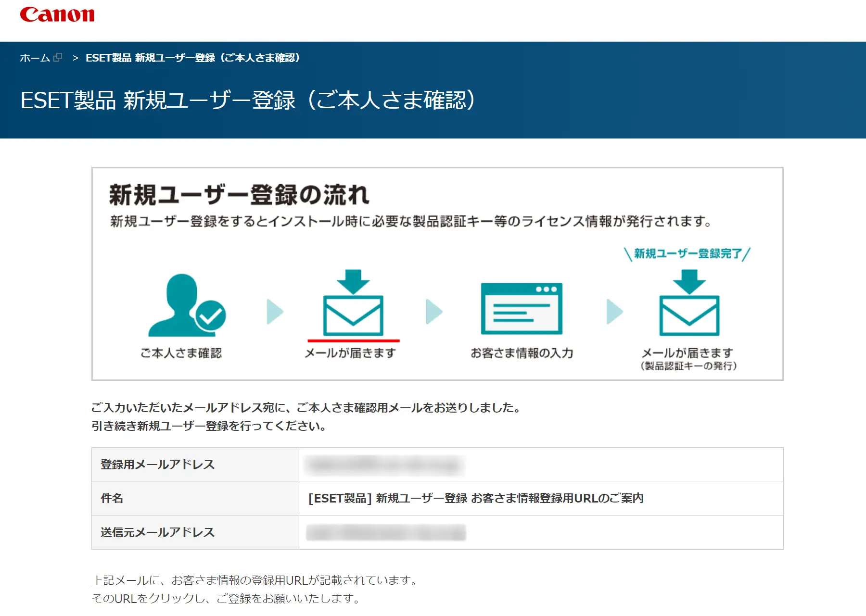
Task: Click the sentence starting ご入力いただいたメールアドレス宛に
Action: pyautogui.click(x=306, y=408)
